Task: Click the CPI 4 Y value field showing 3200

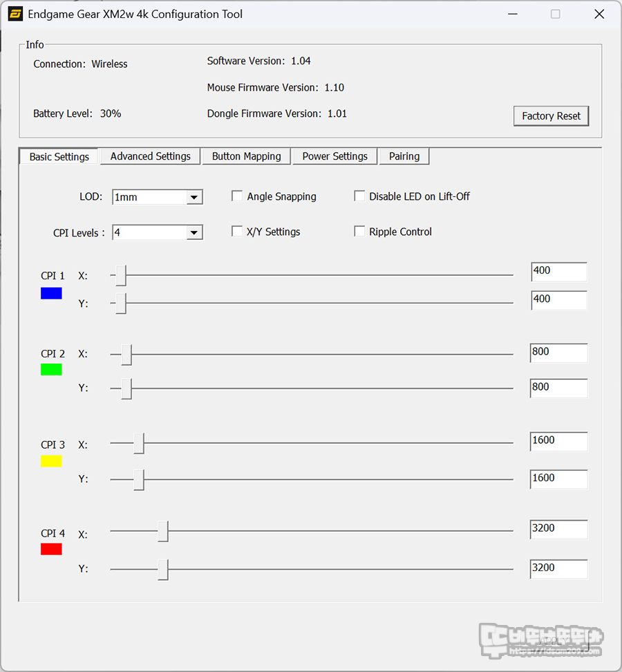Action: pyautogui.click(x=558, y=569)
